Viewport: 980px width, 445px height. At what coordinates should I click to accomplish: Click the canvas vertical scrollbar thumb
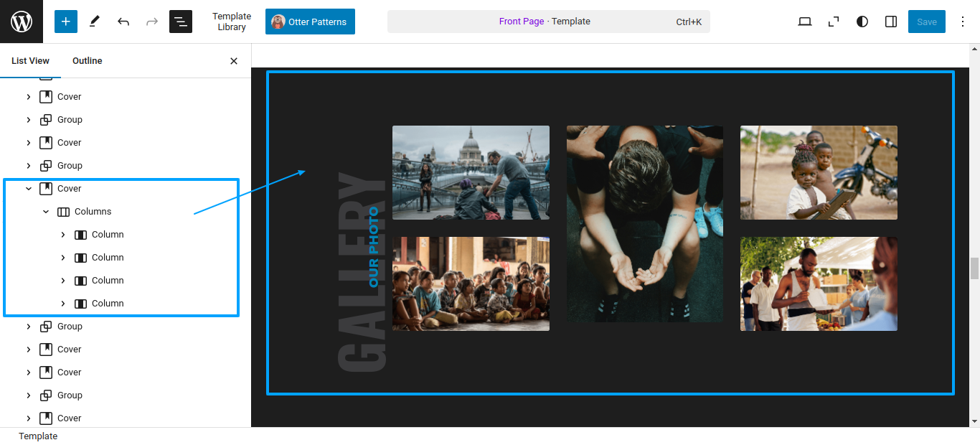coord(974,268)
